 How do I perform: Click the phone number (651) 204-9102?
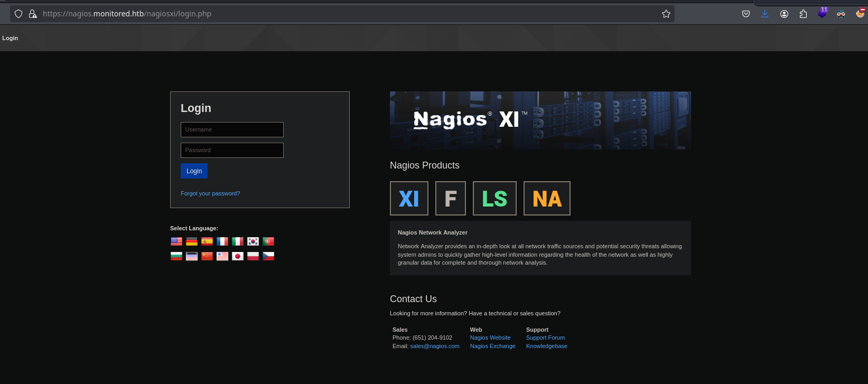432,338
